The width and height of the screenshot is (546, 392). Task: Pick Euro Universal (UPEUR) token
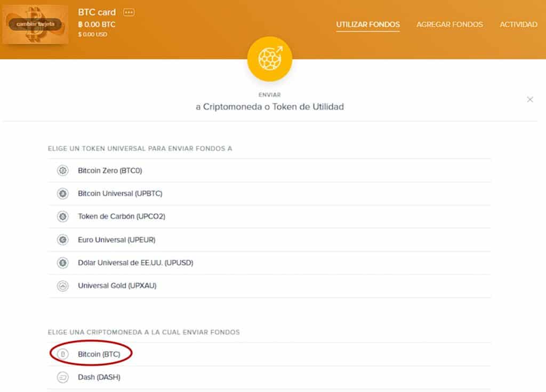269,240
